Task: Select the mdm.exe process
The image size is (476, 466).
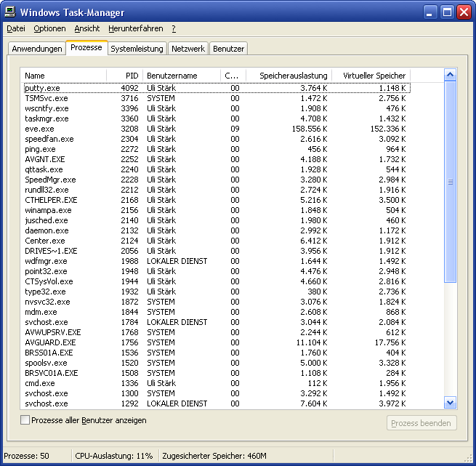Action: pos(217,312)
